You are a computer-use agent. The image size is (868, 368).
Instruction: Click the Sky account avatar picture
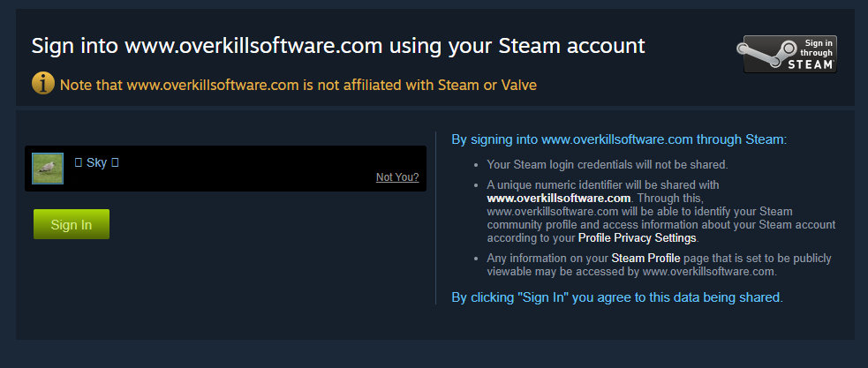tap(48, 168)
